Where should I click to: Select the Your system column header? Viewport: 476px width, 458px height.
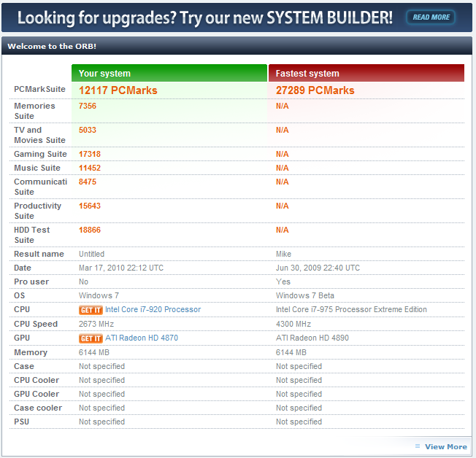[169, 73]
